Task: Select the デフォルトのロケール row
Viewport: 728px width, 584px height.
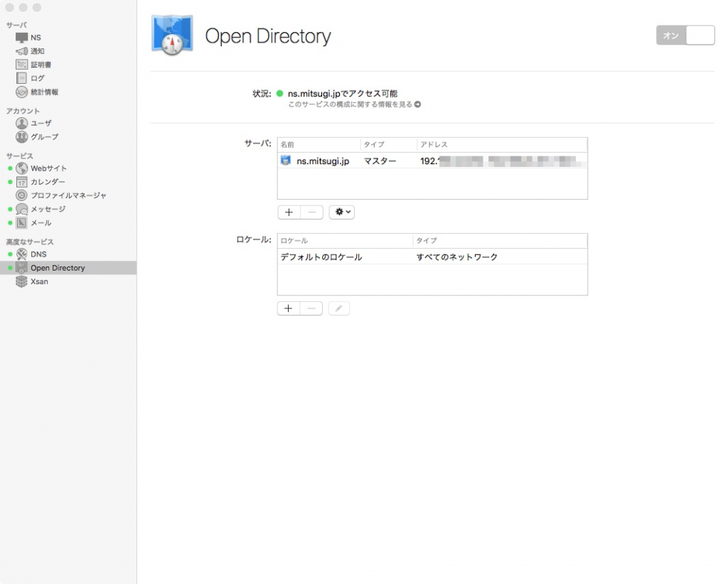Action: coord(432,257)
